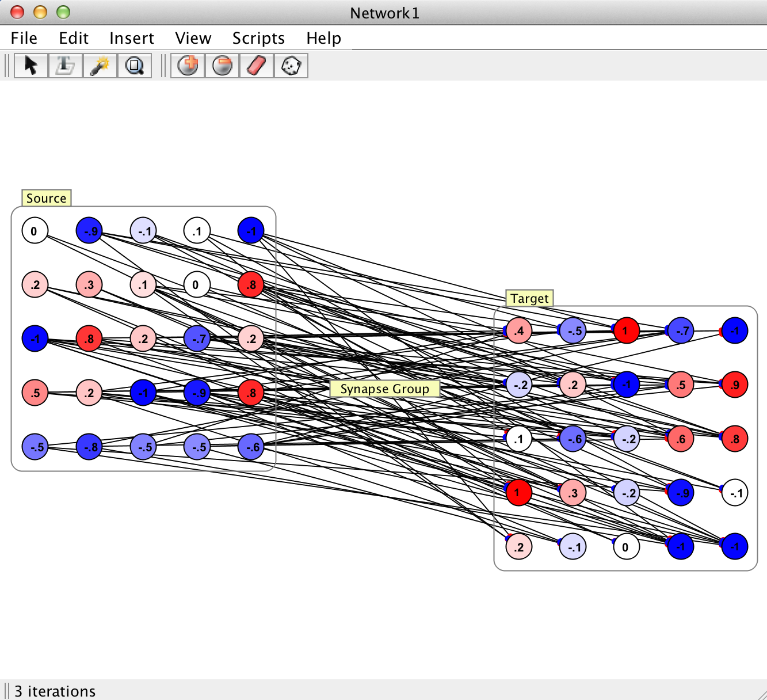Open the Help menu
Screen dimensions: 767x700
pos(323,38)
